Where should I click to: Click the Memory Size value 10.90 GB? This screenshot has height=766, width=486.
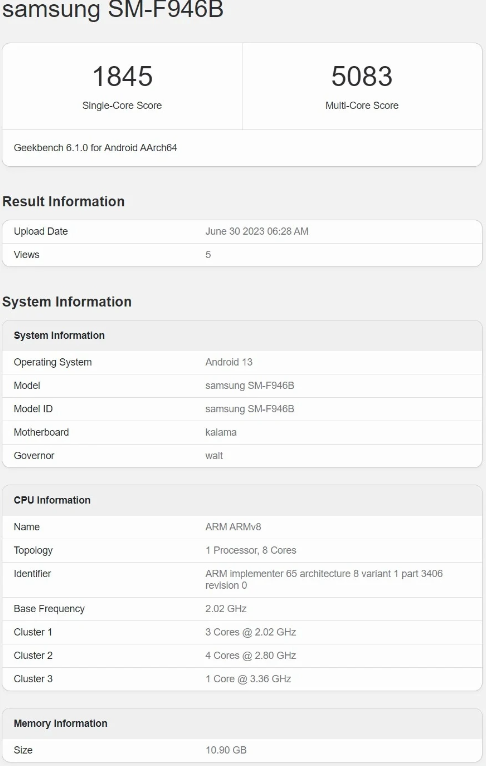pyautogui.click(x=226, y=750)
